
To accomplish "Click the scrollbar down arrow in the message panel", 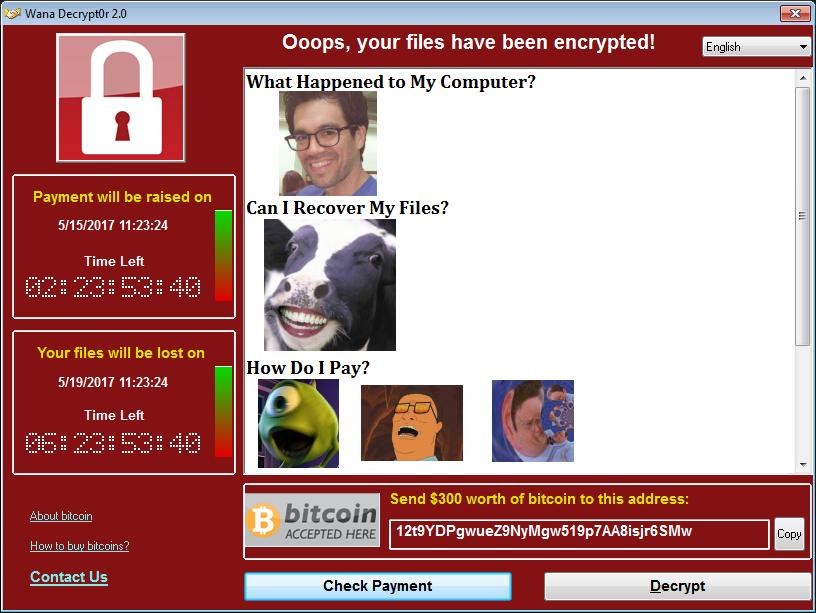I will (803, 465).
